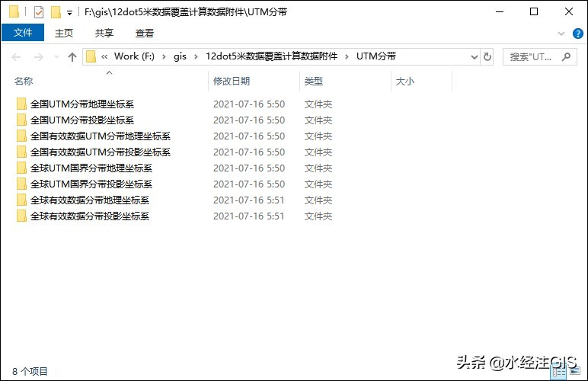The image size is (588, 381).
Task: Click the folder icon in address bar
Action: pyautogui.click(x=91, y=56)
